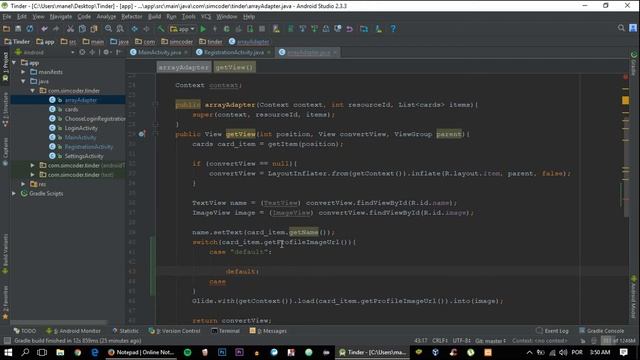Click the Save All toolbar icon
This screenshot has width=640, height=360.
[18, 29]
